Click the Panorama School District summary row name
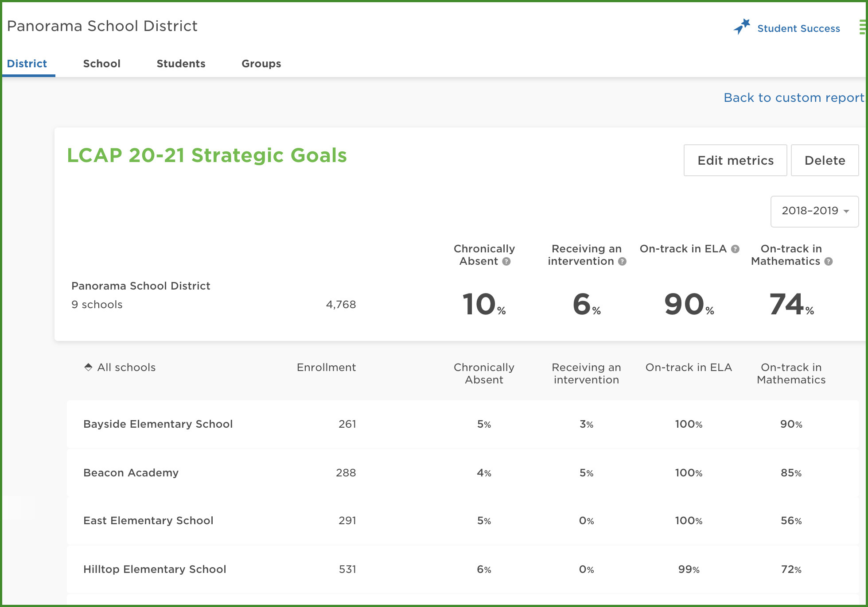 point(141,286)
